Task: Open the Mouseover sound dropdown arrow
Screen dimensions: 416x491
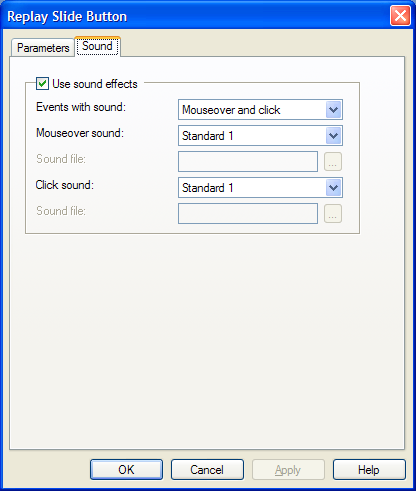Action: click(x=333, y=136)
